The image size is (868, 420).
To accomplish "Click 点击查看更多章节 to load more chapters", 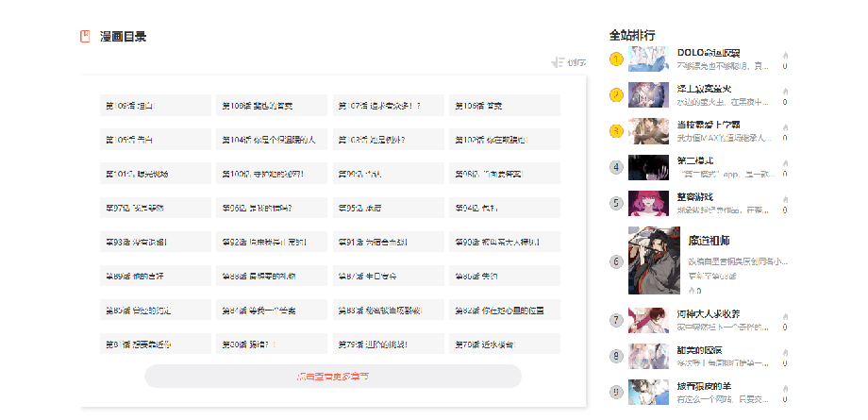I will click(333, 377).
